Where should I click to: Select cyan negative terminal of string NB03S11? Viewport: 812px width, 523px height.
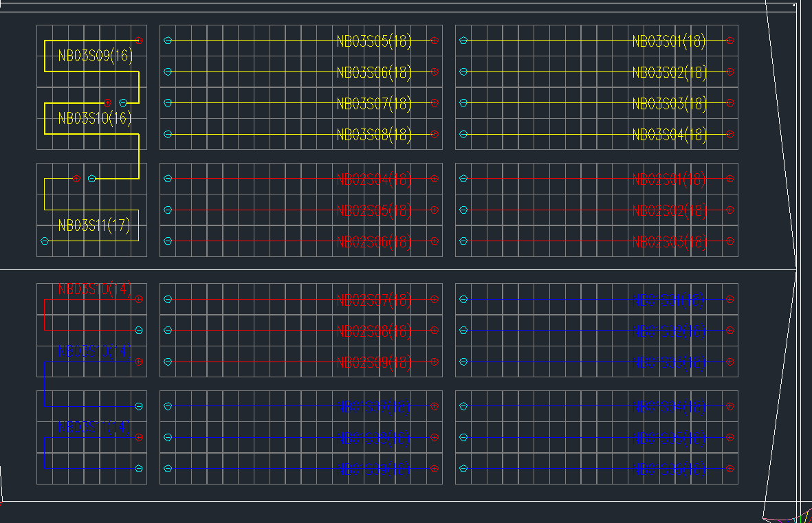click(x=45, y=241)
